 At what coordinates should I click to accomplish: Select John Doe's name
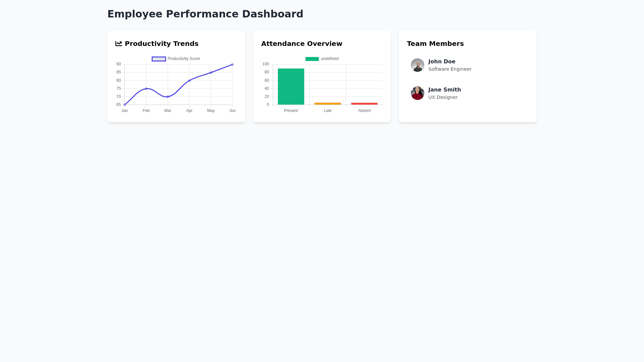pyautogui.click(x=441, y=62)
